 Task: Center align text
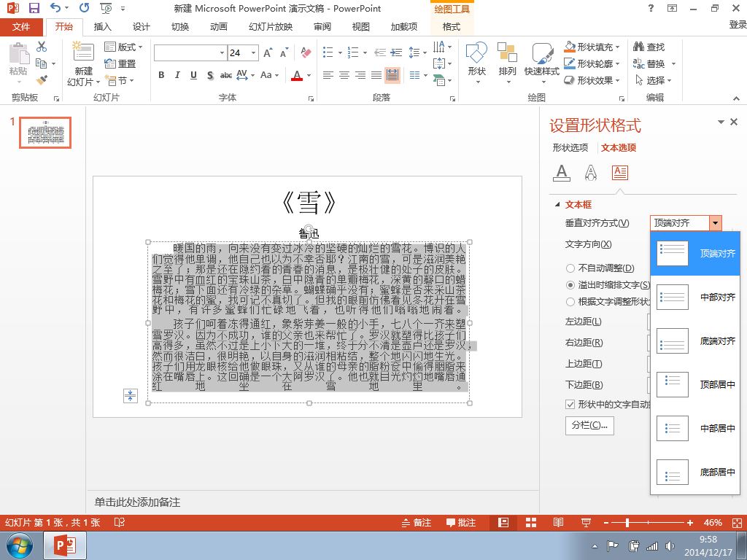click(x=344, y=75)
